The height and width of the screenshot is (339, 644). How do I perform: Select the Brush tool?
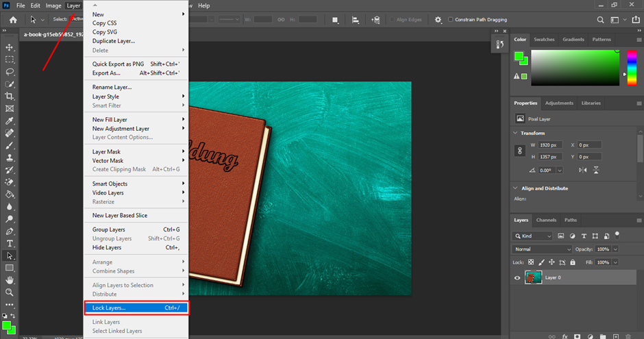point(10,145)
